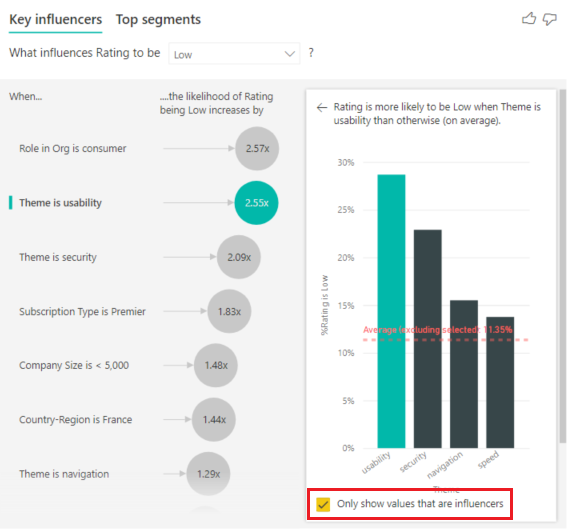Click 'Country-Region is France' label
Screen dimensions: 570x530
point(75,419)
